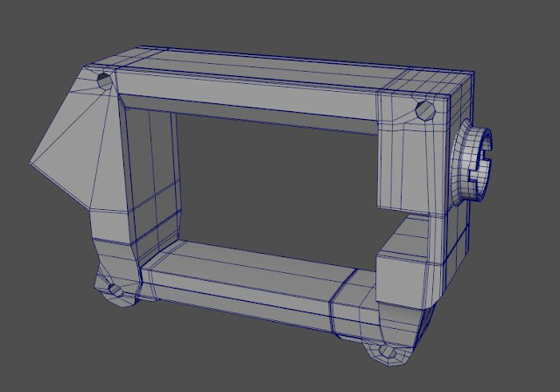Select the bolt hole at the top-right corner

tap(426, 110)
